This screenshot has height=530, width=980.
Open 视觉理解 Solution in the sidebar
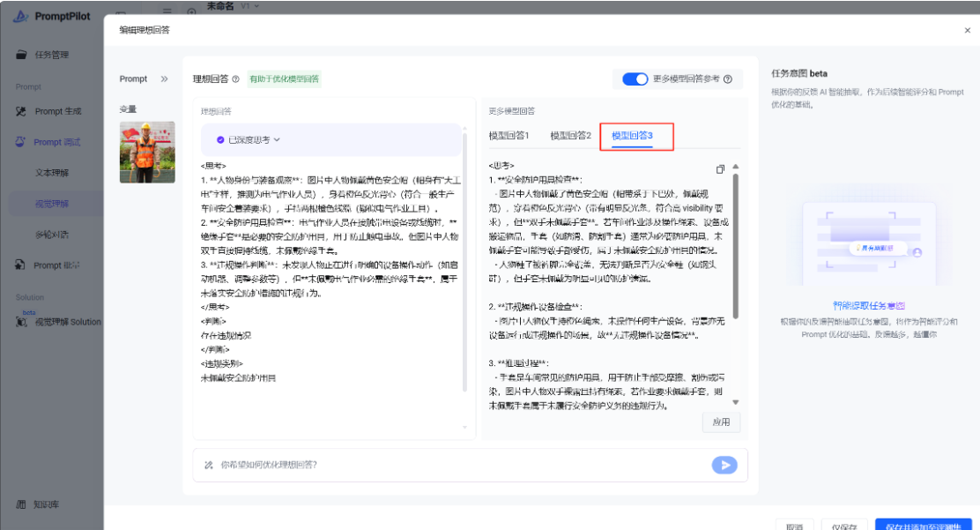click(68, 322)
